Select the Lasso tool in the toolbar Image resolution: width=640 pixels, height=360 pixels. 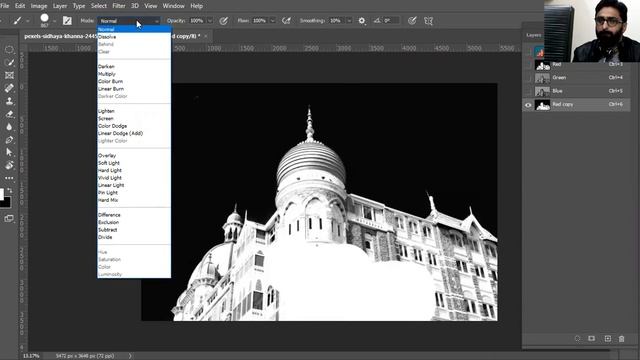9,50
